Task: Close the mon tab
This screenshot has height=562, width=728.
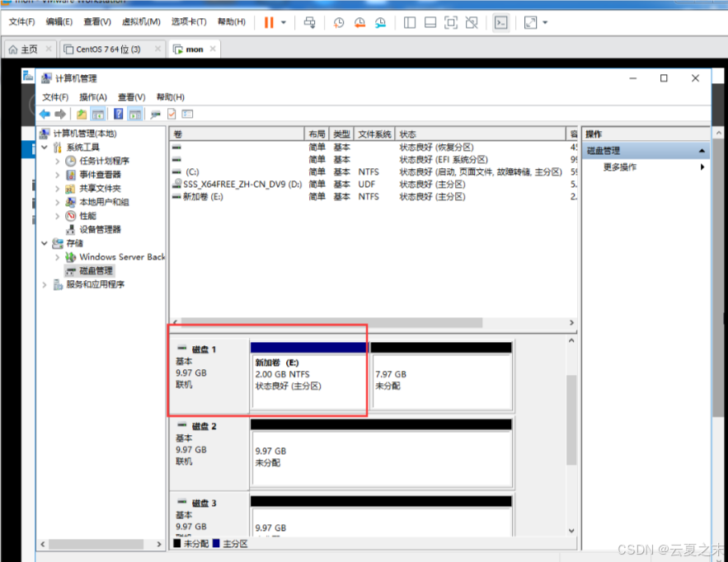Action: pos(213,49)
